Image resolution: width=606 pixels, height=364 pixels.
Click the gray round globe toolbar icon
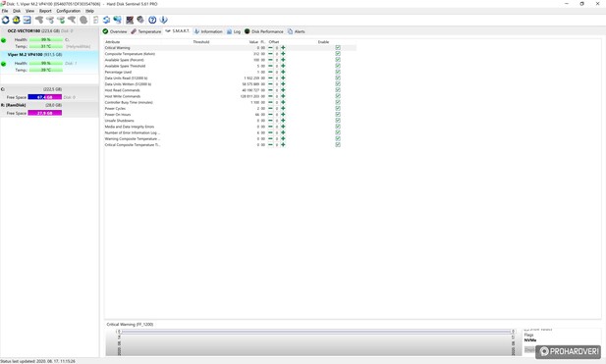[x=83, y=20]
